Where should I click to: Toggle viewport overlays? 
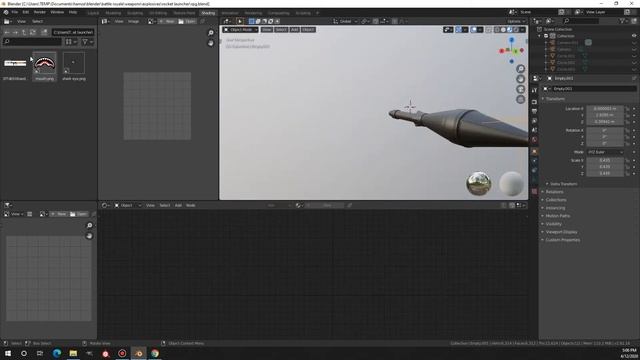tap(473, 30)
